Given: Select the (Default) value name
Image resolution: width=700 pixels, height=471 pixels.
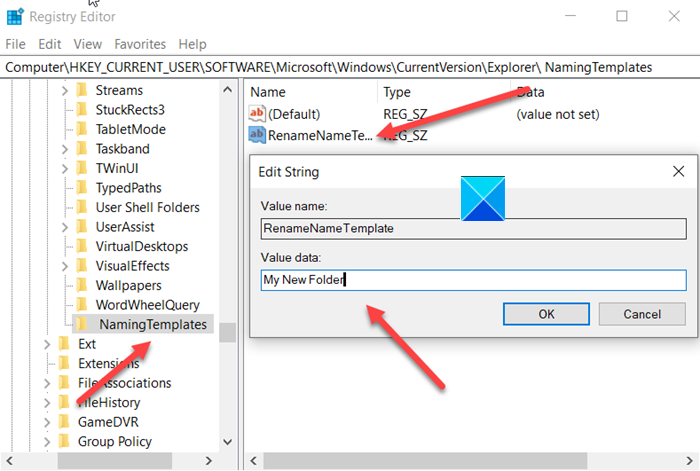Looking at the screenshot, I should [294, 114].
